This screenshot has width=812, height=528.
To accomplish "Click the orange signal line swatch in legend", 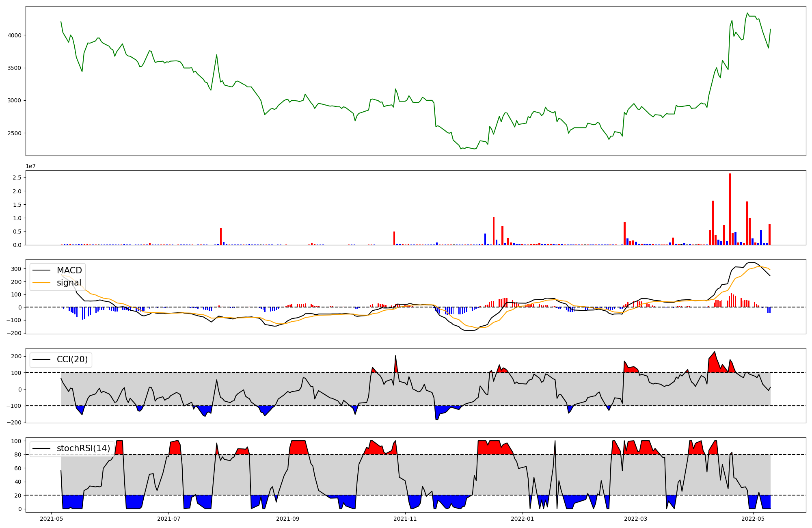I will click(41, 283).
